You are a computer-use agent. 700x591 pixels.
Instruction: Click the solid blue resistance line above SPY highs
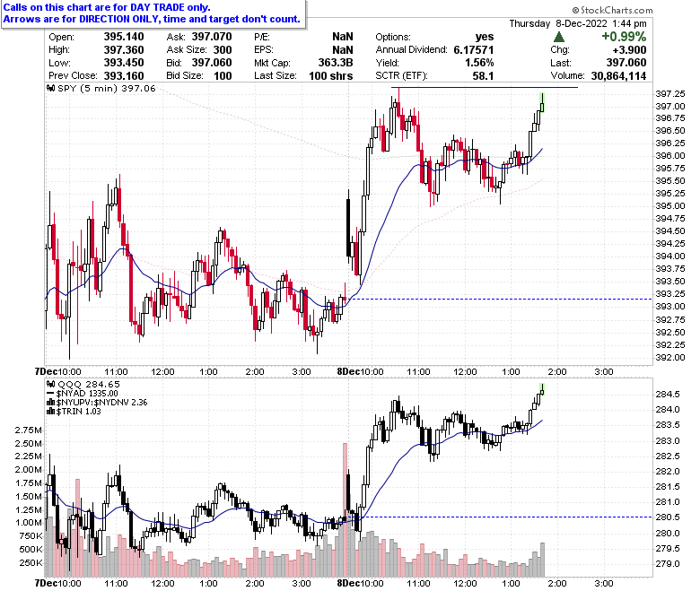click(485, 87)
